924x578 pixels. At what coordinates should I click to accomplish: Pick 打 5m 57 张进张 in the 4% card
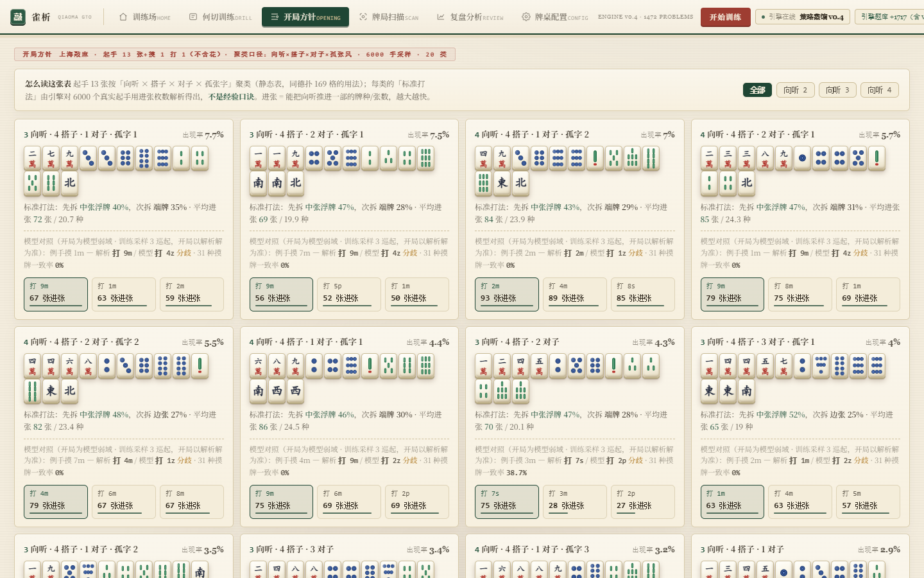pos(868,501)
